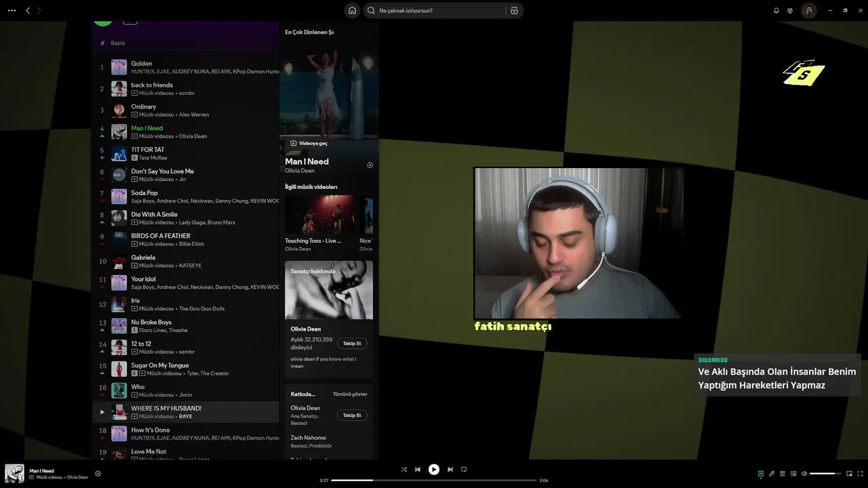Open 'Zach Nahome' credit entry
This screenshot has height=488, width=868.
309,438
